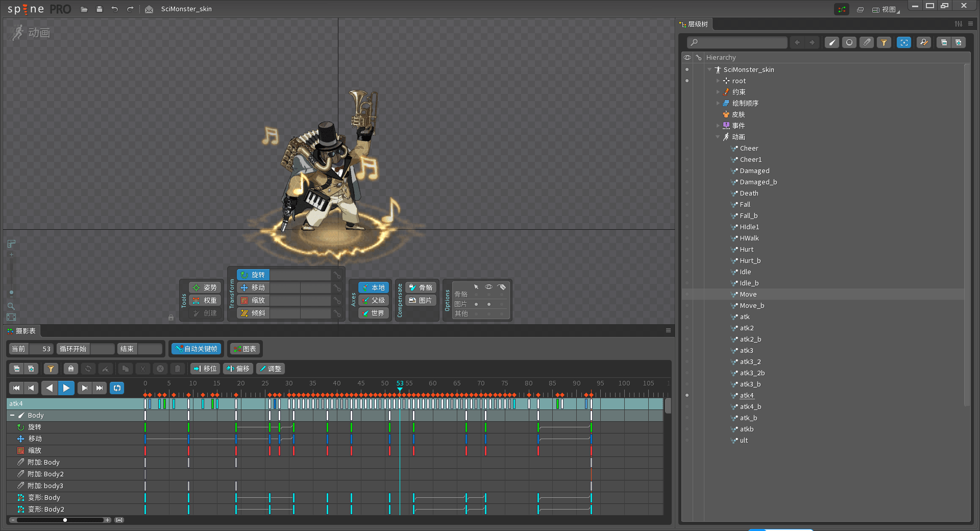
Task: Expand the root node in hierarchy
Action: [x=718, y=81]
